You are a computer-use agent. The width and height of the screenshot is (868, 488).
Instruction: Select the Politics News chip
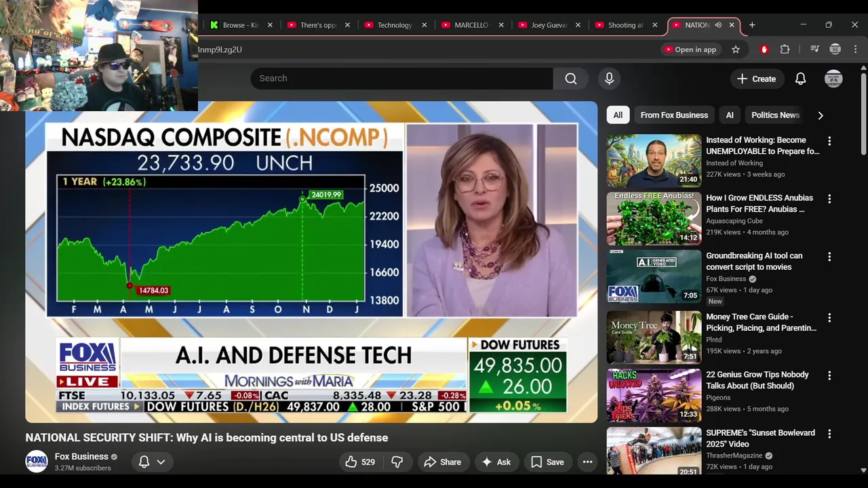click(x=775, y=115)
